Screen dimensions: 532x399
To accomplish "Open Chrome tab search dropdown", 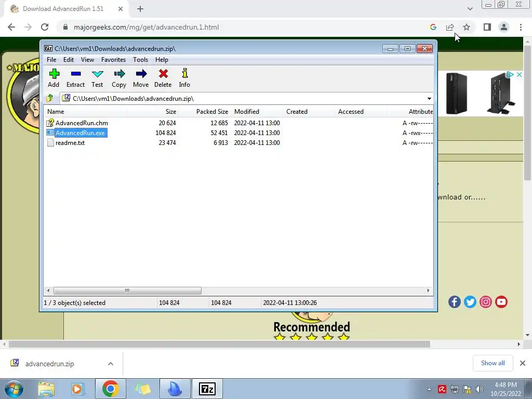I will (470, 9).
